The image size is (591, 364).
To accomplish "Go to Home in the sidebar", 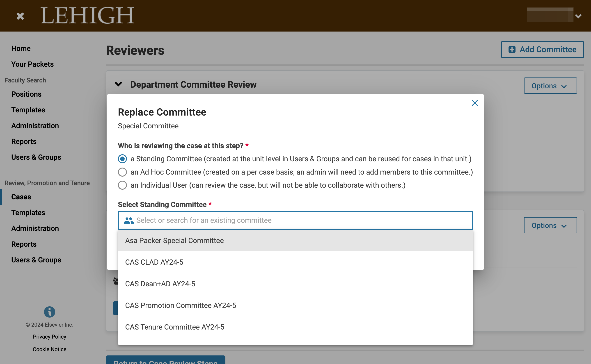I will point(21,48).
